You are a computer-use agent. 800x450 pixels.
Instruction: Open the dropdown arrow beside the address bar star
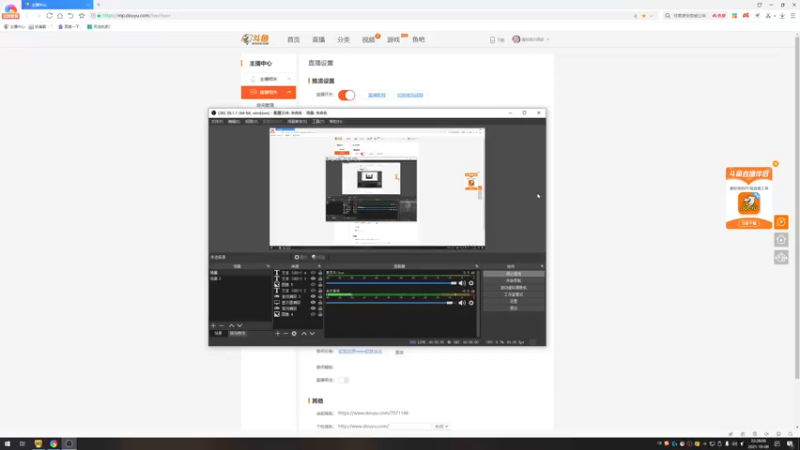(651, 16)
